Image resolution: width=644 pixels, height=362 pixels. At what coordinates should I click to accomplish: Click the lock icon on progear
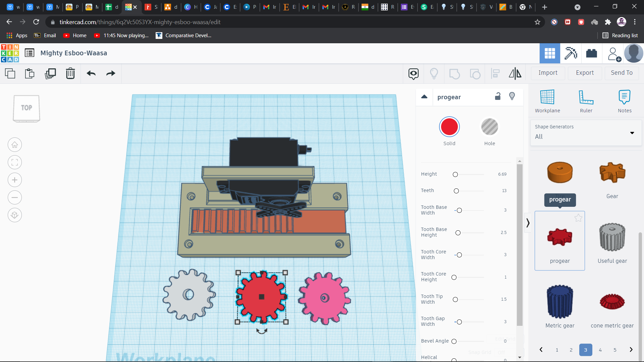point(498,97)
